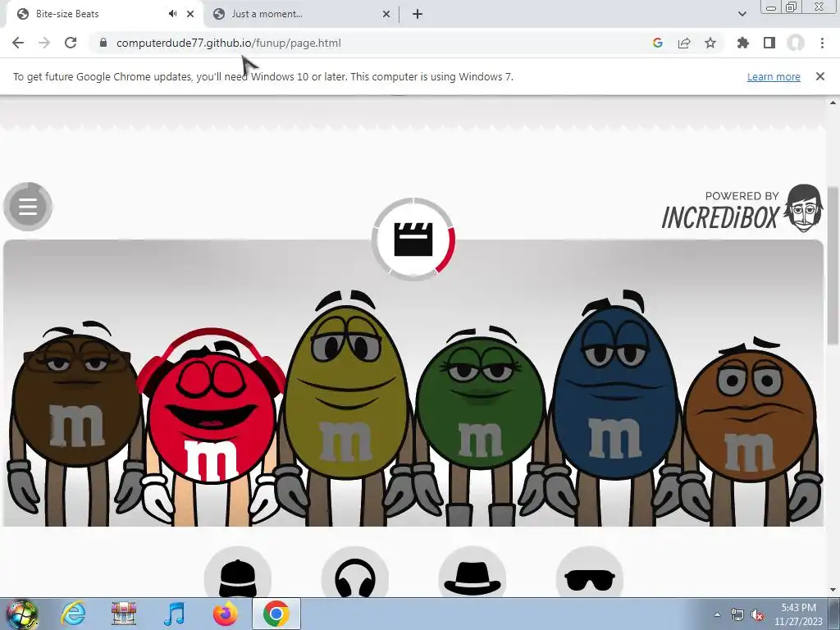This screenshot has height=630, width=840.
Task: Click the Incredibox mascot face logo
Action: pos(804,208)
